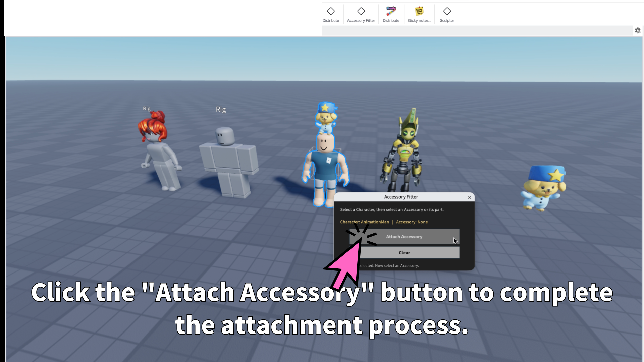Click the 'Select a Character' instruction text
The width and height of the screenshot is (644, 362).
click(392, 210)
